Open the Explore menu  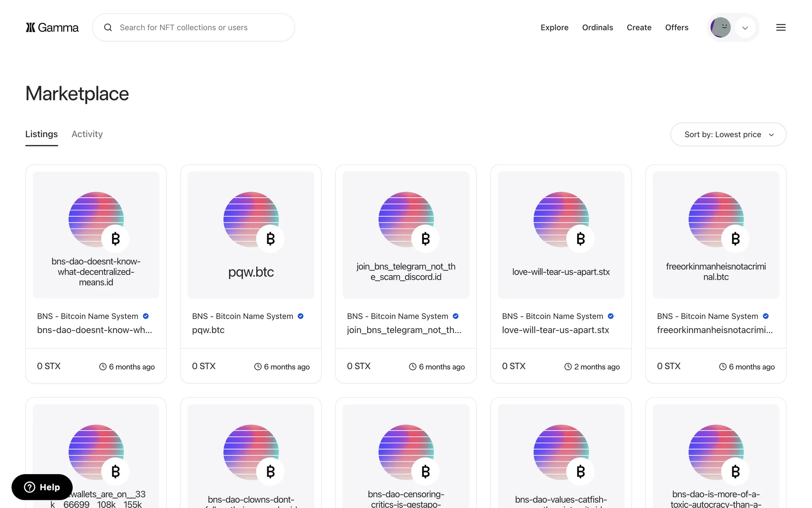[x=554, y=28]
